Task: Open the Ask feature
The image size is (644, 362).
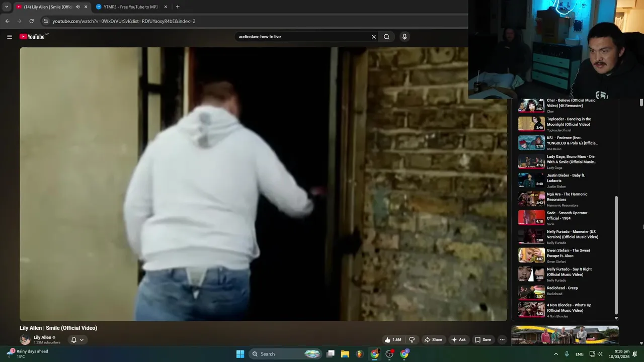Action: 458,340
